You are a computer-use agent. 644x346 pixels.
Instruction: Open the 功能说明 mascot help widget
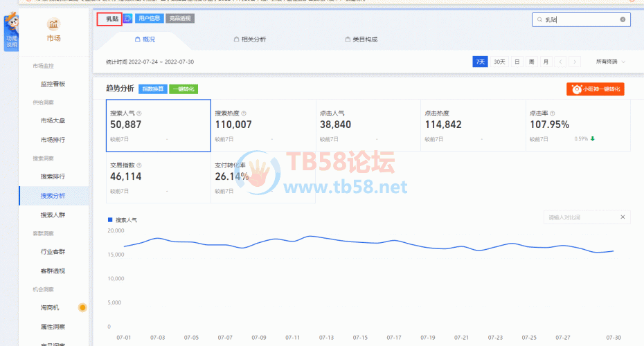(11, 31)
